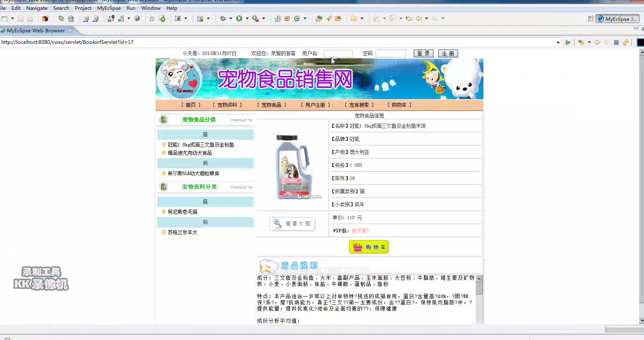This screenshot has width=644, height=340.
Task: Expand the Back history dropdown arrow
Action: click(x=426, y=18)
